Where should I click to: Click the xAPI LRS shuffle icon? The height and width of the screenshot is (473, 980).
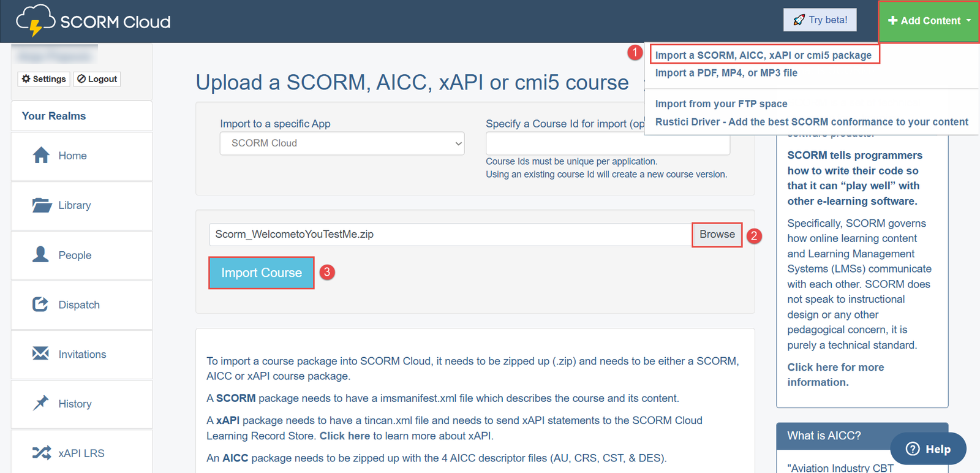click(x=41, y=453)
